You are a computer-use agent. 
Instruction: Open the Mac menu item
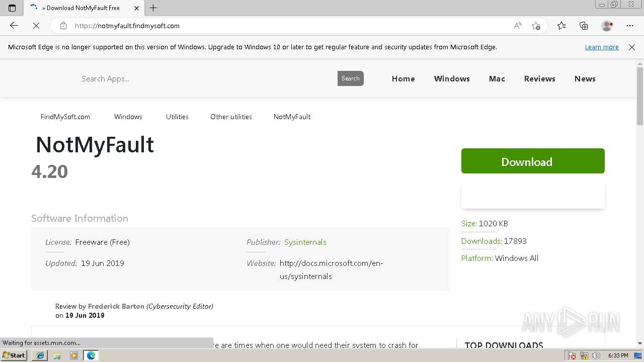[x=497, y=79]
